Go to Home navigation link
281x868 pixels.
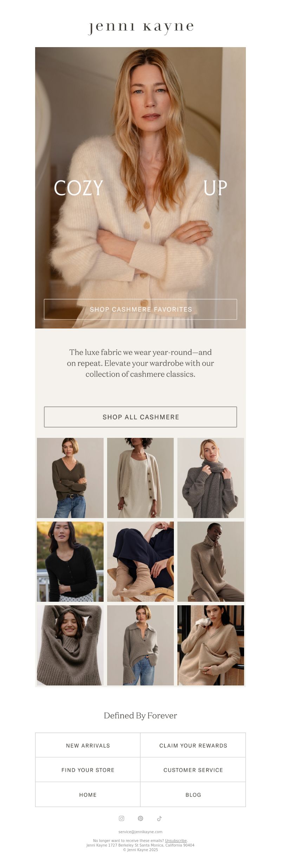coord(88,794)
